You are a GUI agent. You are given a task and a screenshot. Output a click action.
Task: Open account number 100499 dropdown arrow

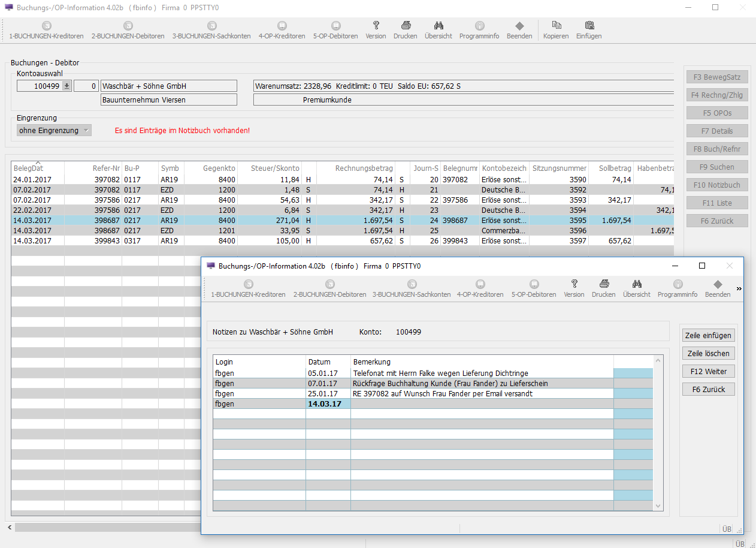click(66, 86)
